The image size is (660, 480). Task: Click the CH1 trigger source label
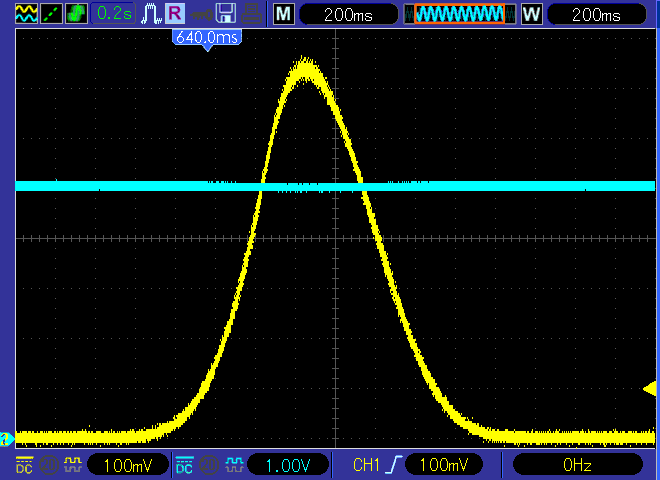pyautogui.click(x=366, y=465)
